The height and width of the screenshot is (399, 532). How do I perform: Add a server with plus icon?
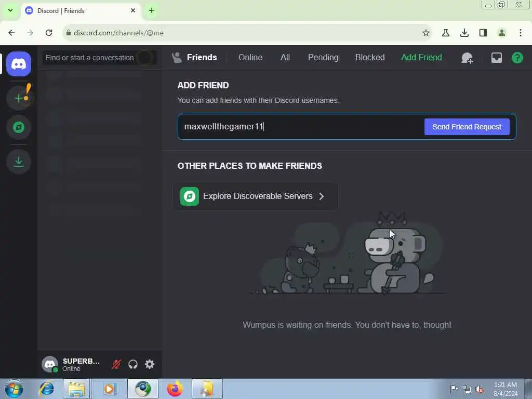(x=19, y=98)
